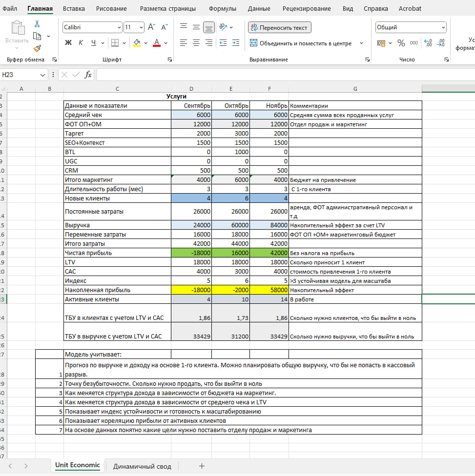Click the Insert Function fx icon
This screenshot has height=476, width=475.
tap(88, 75)
